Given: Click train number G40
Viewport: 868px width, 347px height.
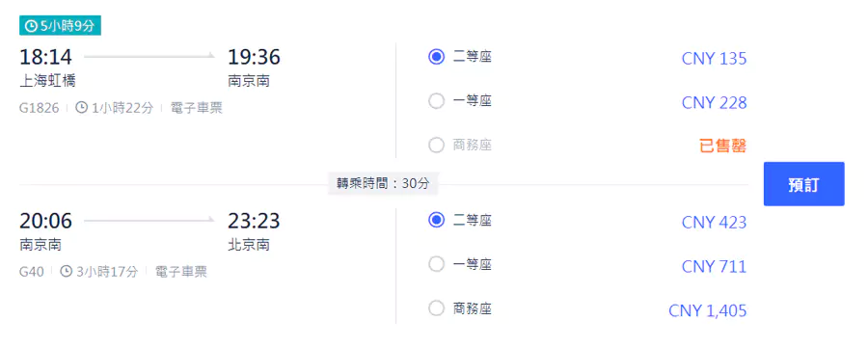Looking at the screenshot, I should [32, 272].
